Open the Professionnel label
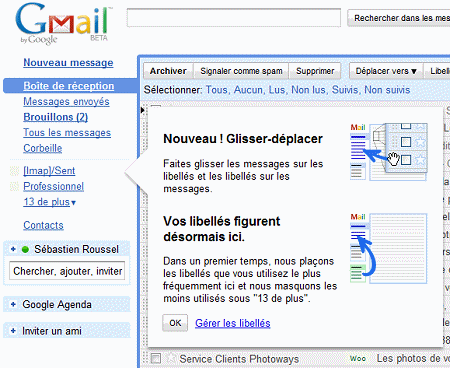This screenshot has width=450, height=368. [54, 186]
